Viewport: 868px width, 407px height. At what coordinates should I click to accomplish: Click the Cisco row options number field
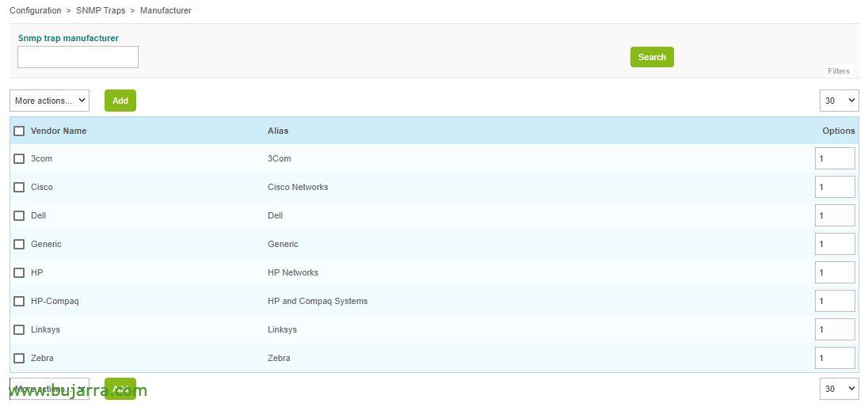click(x=835, y=187)
